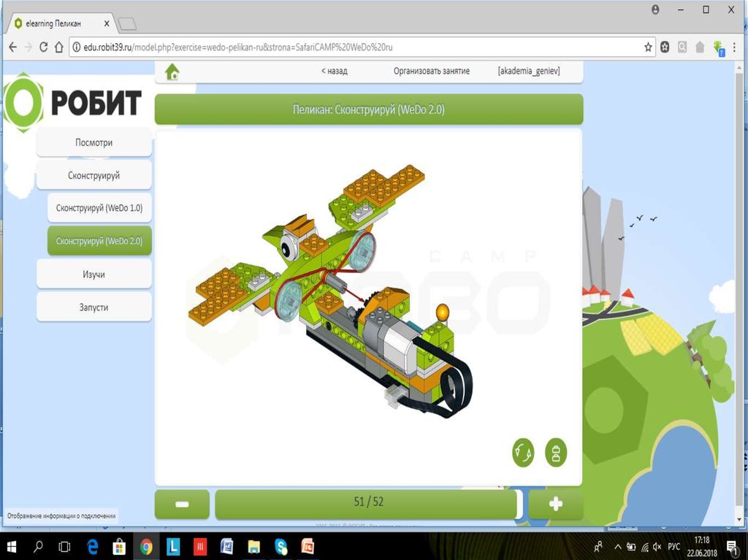The height and width of the screenshot is (560, 748).
Task: Bookmark this page with the star icon
Action: 648,47
